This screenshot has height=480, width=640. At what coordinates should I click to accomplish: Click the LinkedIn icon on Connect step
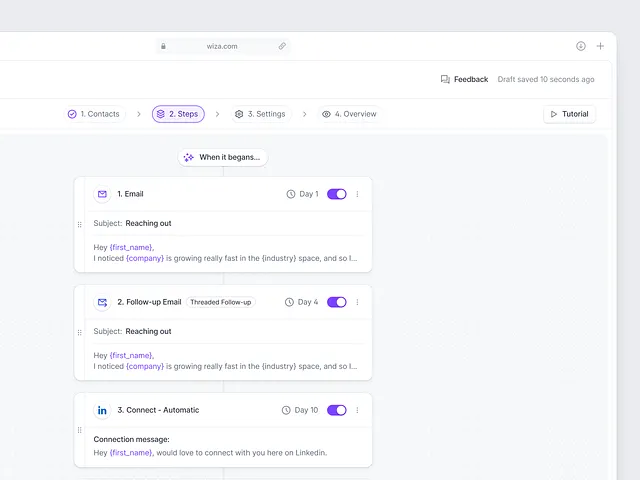[102, 410]
